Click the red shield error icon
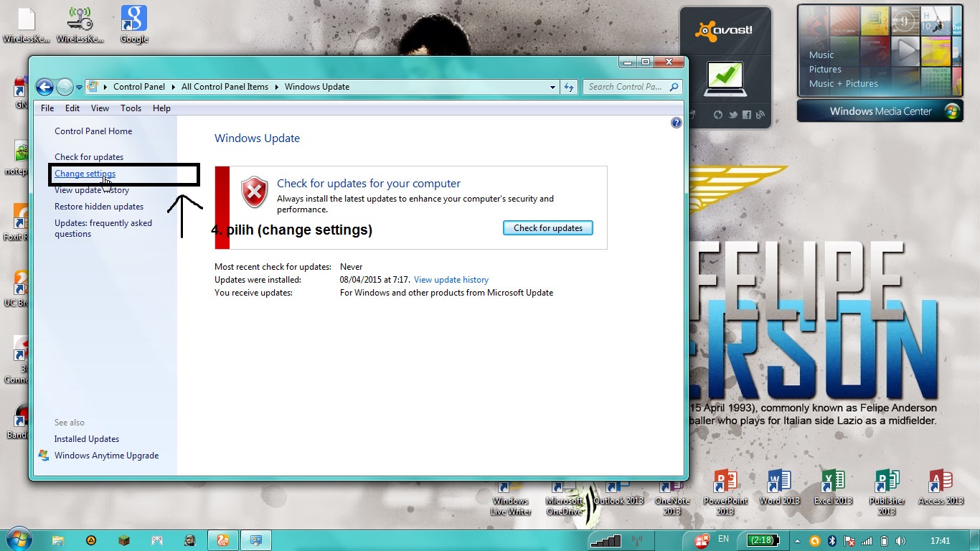The image size is (980, 551). pos(254,192)
